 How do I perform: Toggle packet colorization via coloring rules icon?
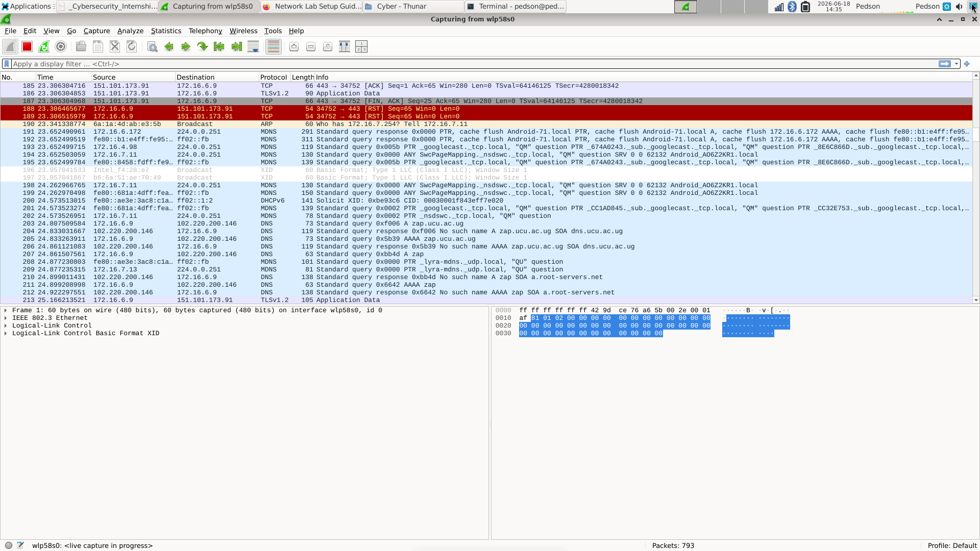coord(274,47)
